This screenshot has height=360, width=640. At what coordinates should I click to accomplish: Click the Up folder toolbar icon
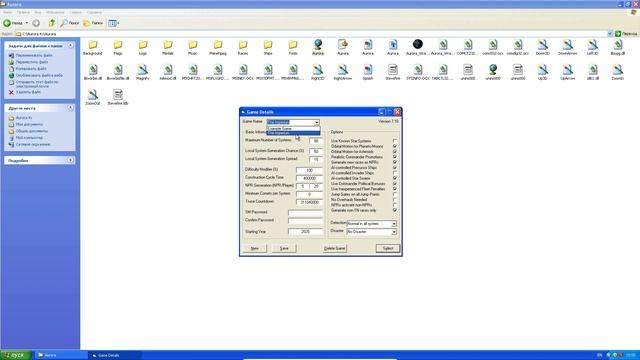(51, 23)
